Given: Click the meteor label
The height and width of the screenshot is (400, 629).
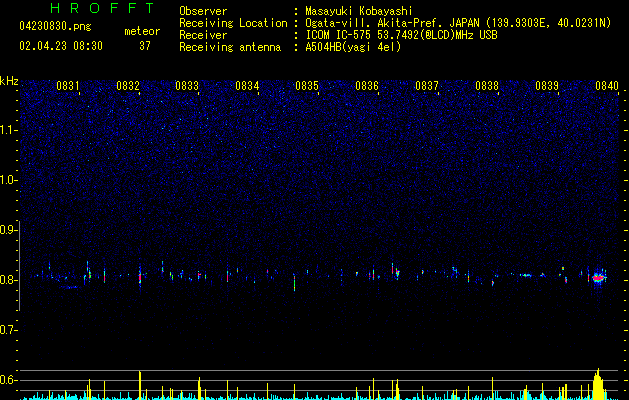Looking at the screenshot, I should tap(142, 31).
